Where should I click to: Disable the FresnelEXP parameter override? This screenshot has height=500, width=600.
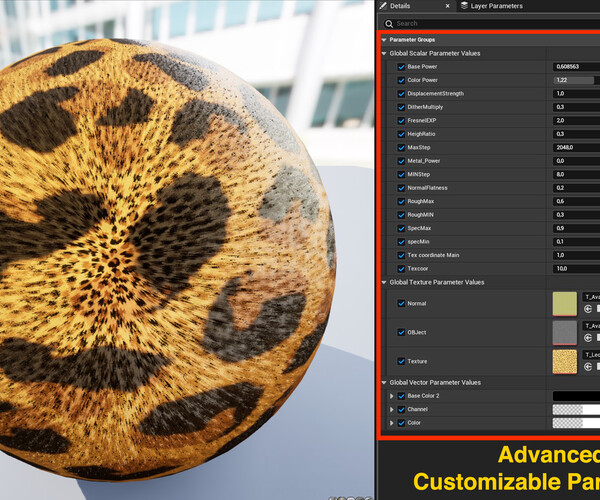click(401, 121)
